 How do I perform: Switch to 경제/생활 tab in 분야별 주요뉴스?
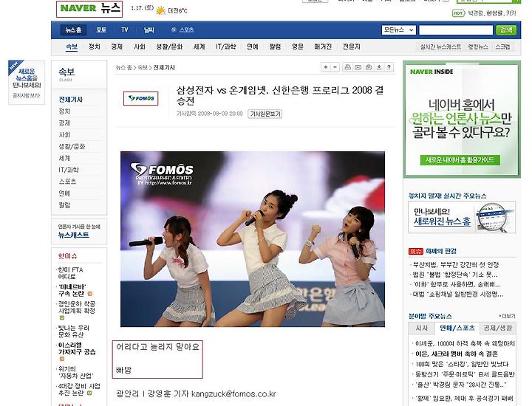click(x=498, y=328)
